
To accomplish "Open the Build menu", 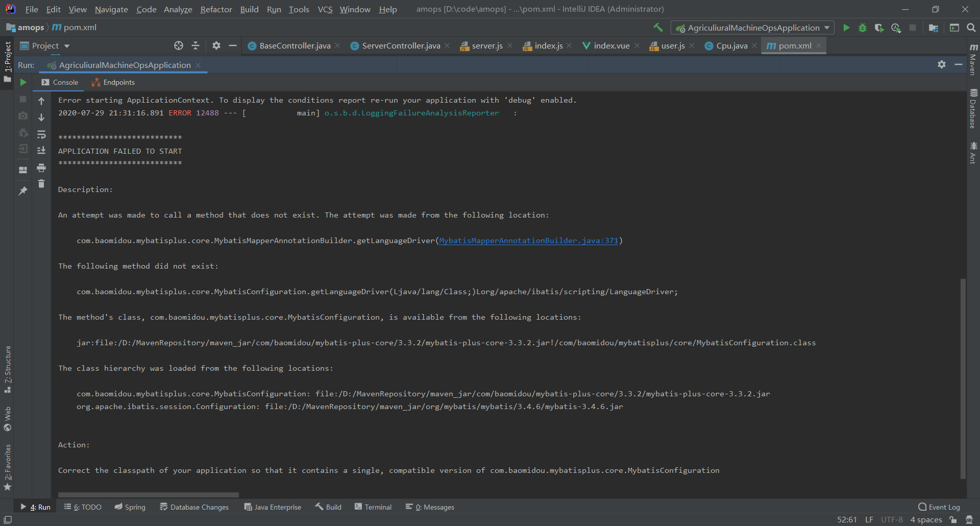I will click(x=249, y=9).
